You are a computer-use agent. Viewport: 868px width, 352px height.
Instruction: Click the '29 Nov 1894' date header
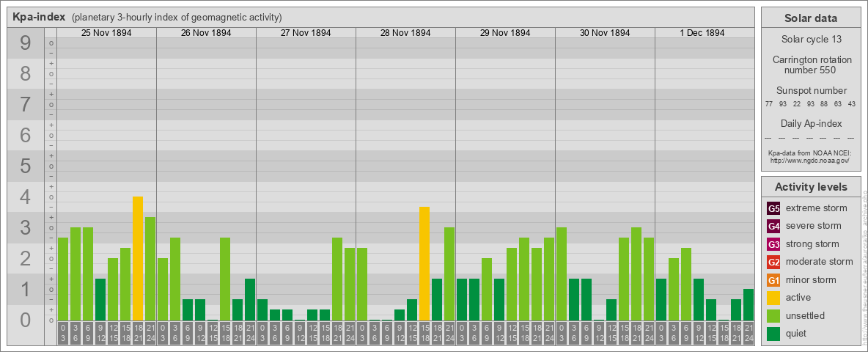(505, 33)
